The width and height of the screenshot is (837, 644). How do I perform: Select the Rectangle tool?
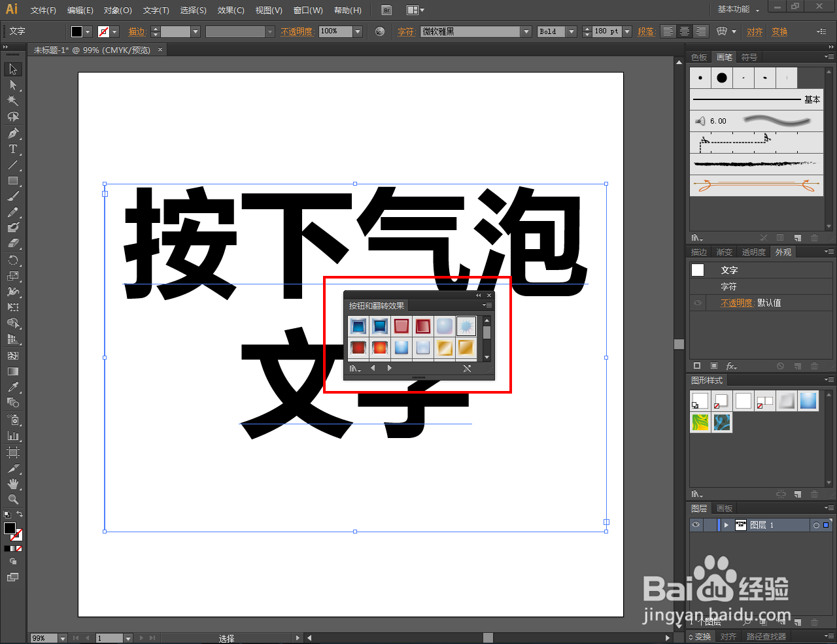tap(13, 180)
